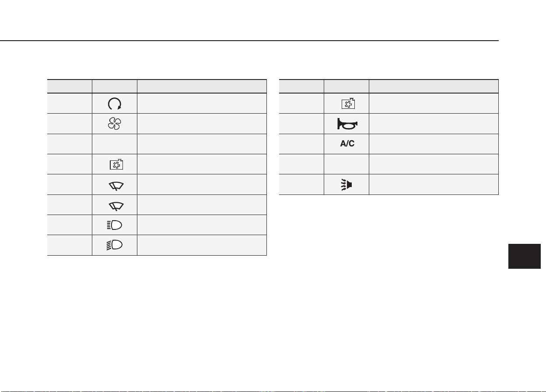Select the cooling fan blade symbol

click(115, 124)
